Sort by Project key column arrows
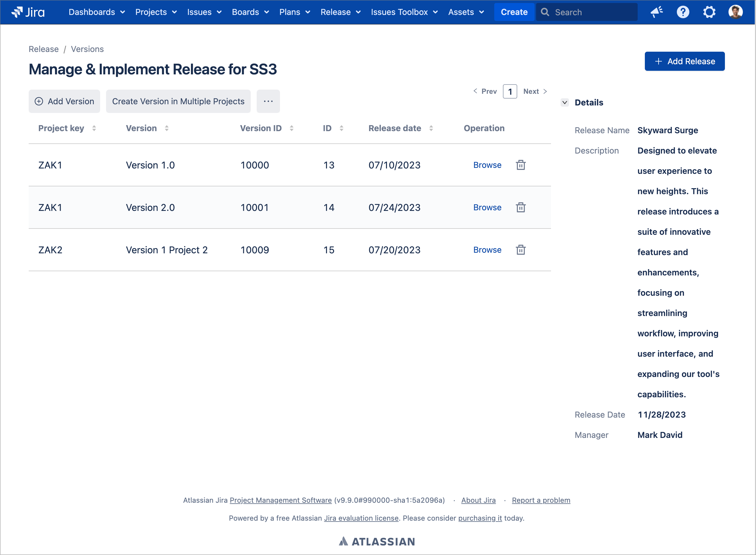The image size is (756, 555). pyautogui.click(x=94, y=128)
